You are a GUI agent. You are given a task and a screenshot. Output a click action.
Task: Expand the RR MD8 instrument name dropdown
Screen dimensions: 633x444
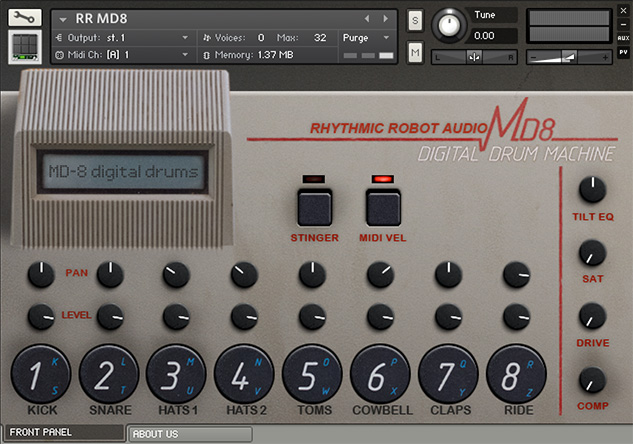point(63,19)
